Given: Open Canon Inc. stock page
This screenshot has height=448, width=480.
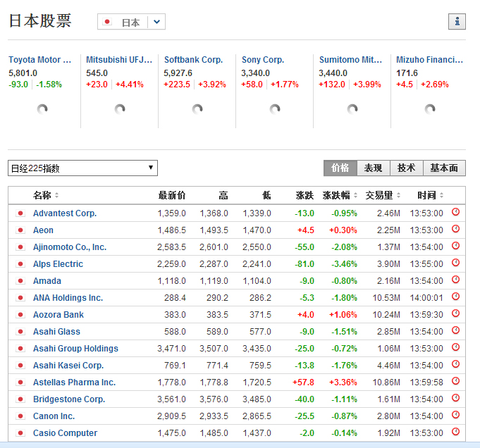Looking at the screenshot, I should (54, 416).
